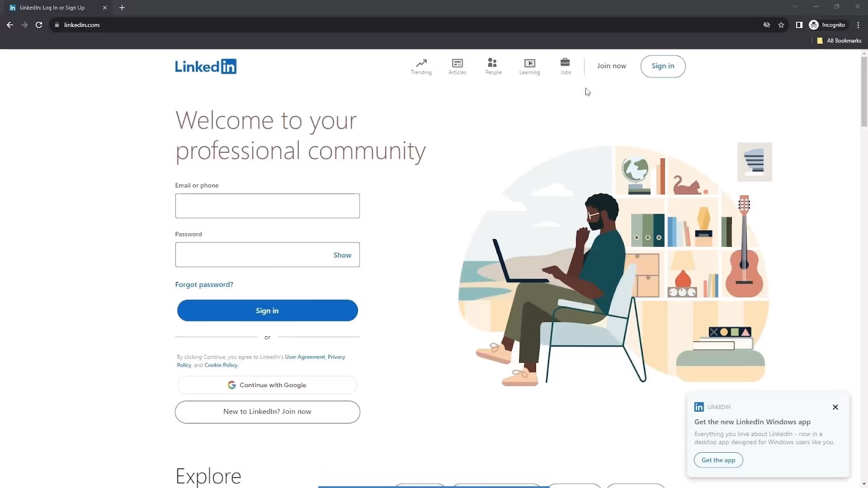Click the LinkedIn logo
The height and width of the screenshot is (488, 868).
(x=206, y=66)
